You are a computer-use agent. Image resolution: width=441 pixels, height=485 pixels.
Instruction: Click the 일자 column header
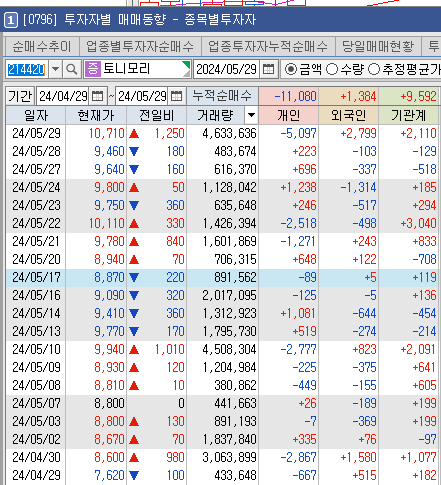(36, 116)
